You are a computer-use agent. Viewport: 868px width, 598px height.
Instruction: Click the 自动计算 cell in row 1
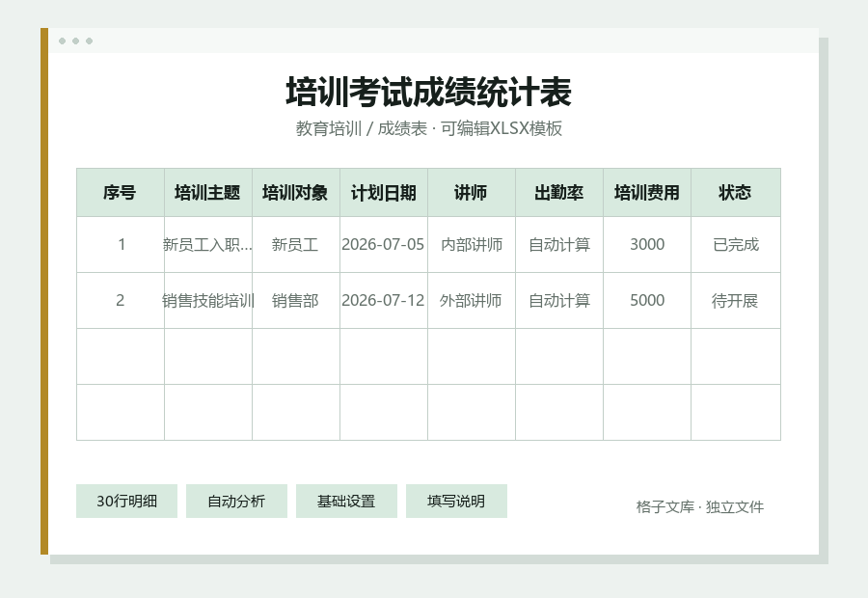tap(559, 245)
